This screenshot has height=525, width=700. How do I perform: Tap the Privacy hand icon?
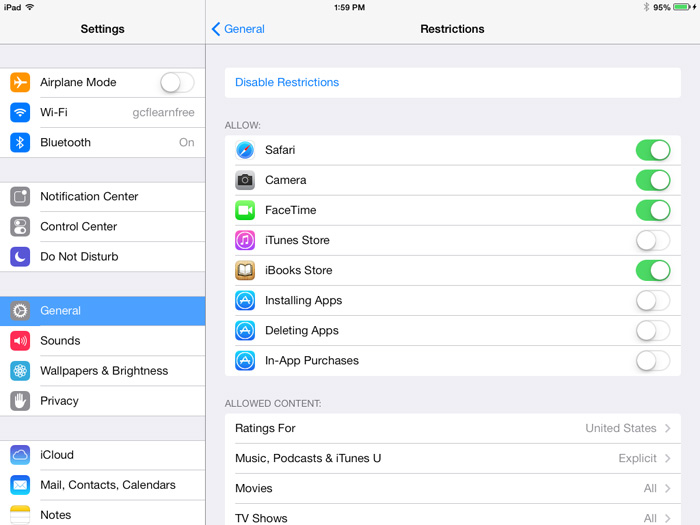pyautogui.click(x=20, y=401)
